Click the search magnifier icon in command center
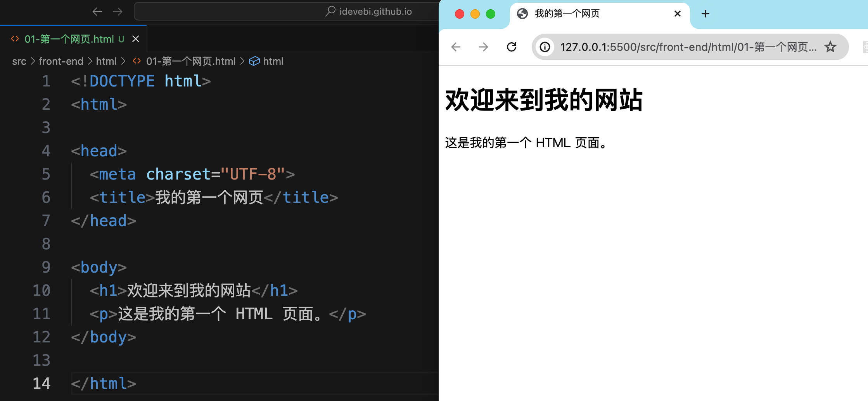 (x=330, y=11)
